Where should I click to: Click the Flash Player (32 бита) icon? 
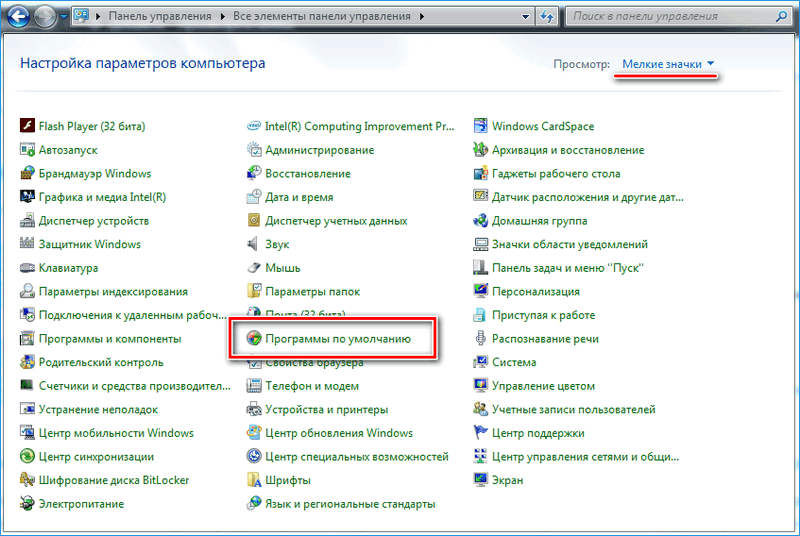(x=27, y=126)
